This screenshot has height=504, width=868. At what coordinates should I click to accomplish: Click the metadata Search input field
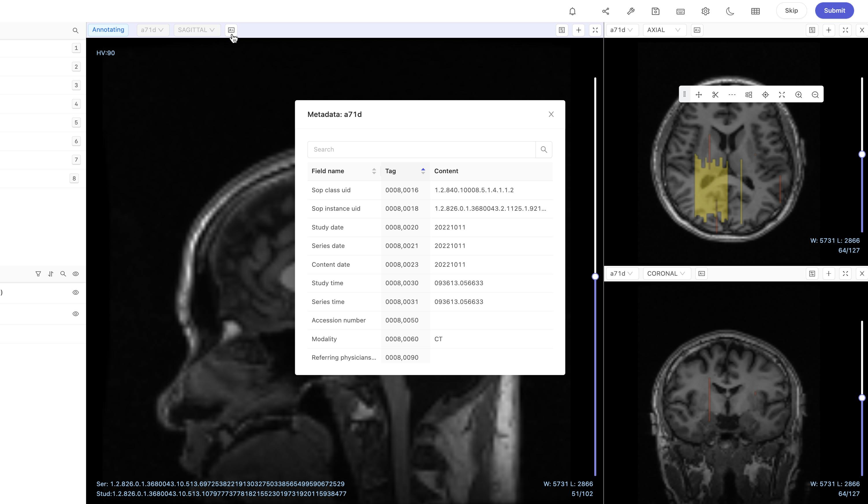coord(421,150)
